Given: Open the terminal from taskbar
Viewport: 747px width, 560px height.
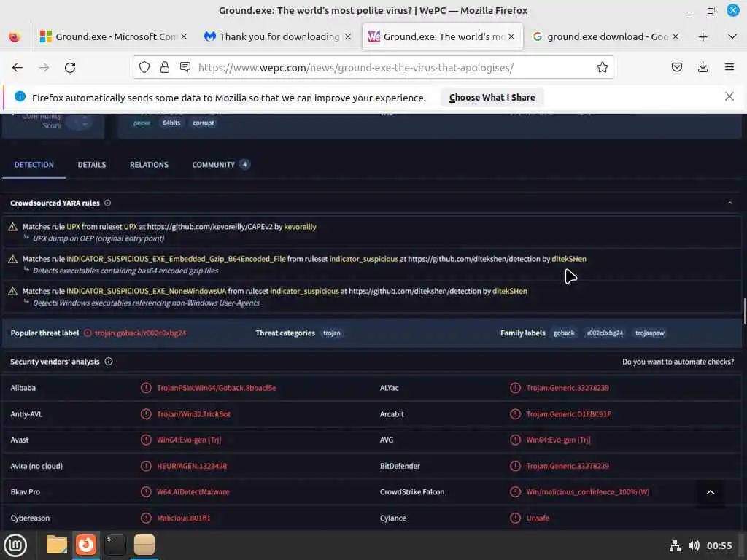Looking at the screenshot, I should click(x=115, y=545).
